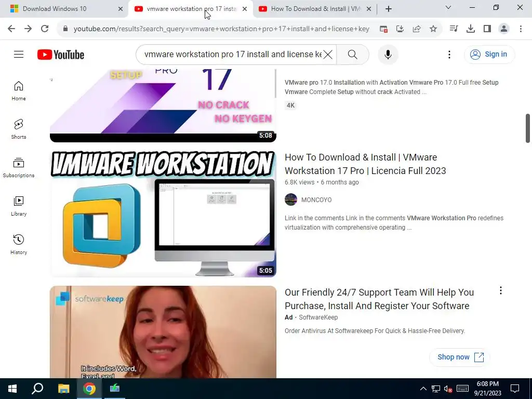This screenshot has width=532, height=399.
Task: Go forward in the browser
Action: pos(28,29)
